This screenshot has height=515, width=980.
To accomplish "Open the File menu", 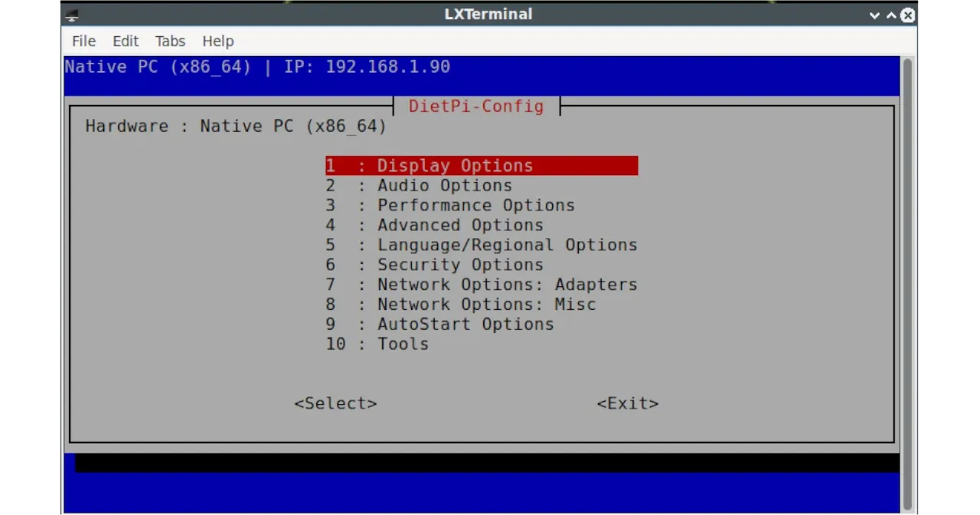I will [83, 41].
